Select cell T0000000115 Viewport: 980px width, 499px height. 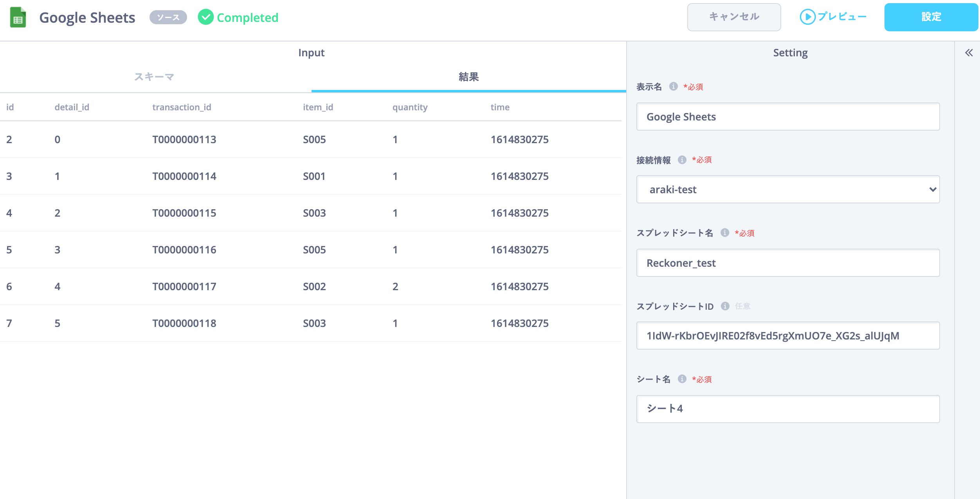[184, 213]
